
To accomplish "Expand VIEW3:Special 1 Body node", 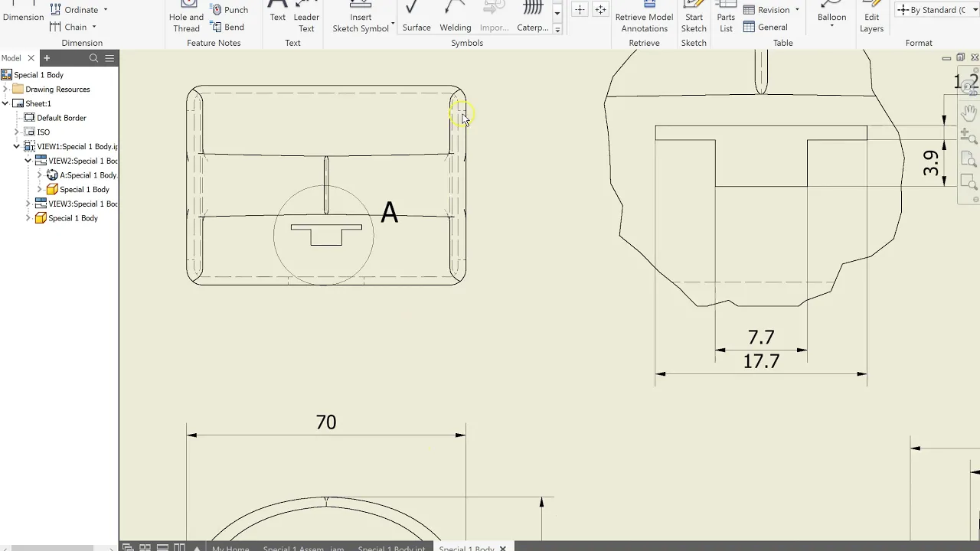I will click(28, 204).
